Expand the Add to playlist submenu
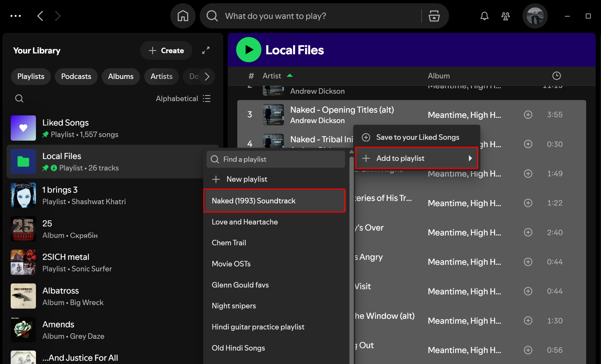Screen dimensions: 601x364 click(416, 158)
